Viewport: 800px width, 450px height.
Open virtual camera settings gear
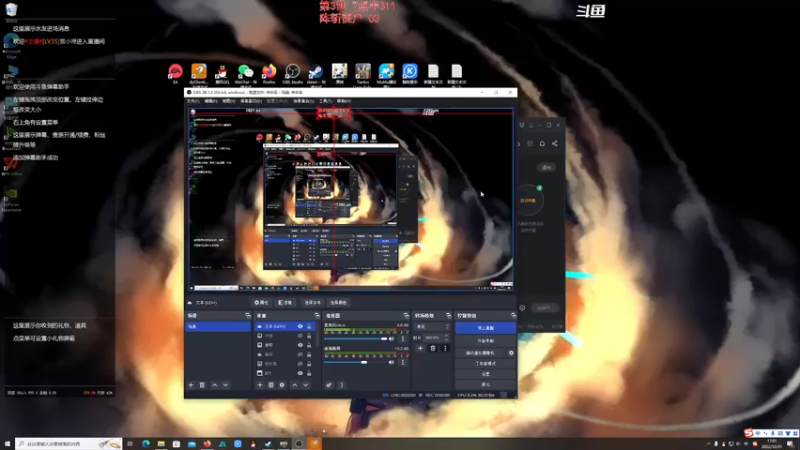(x=511, y=353)
